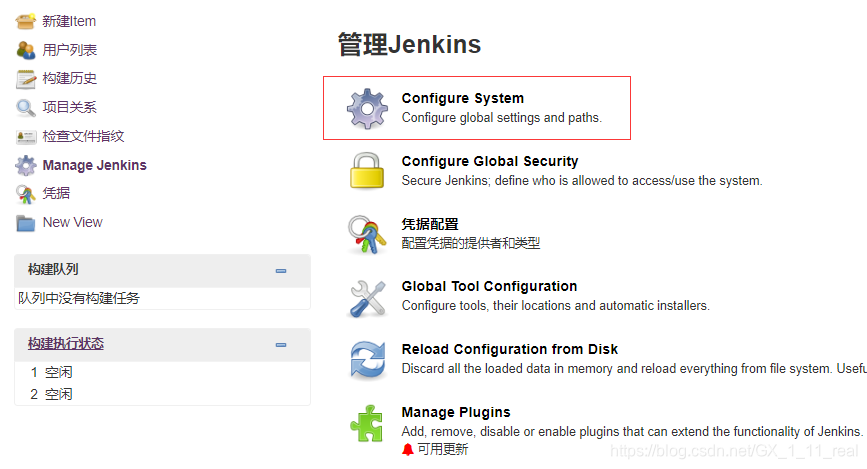Click the 'Configure tools, their locations' description
The height and width of the screenshot is (469, 867).
point(556,306)
